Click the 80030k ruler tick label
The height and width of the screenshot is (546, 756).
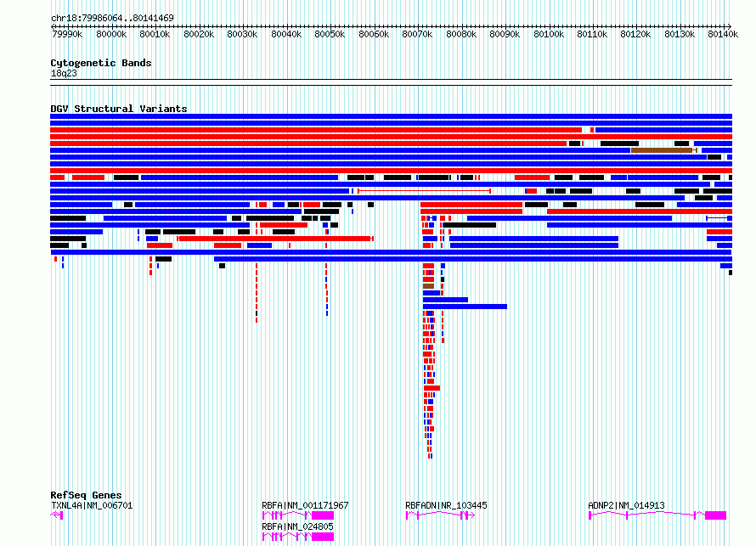coord(242,34)
